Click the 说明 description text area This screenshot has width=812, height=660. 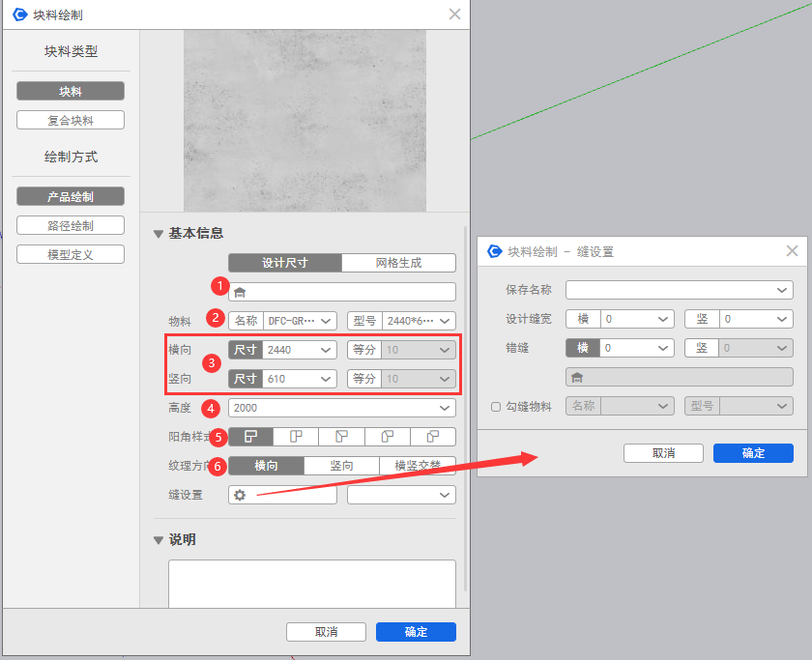click(311, 585)
